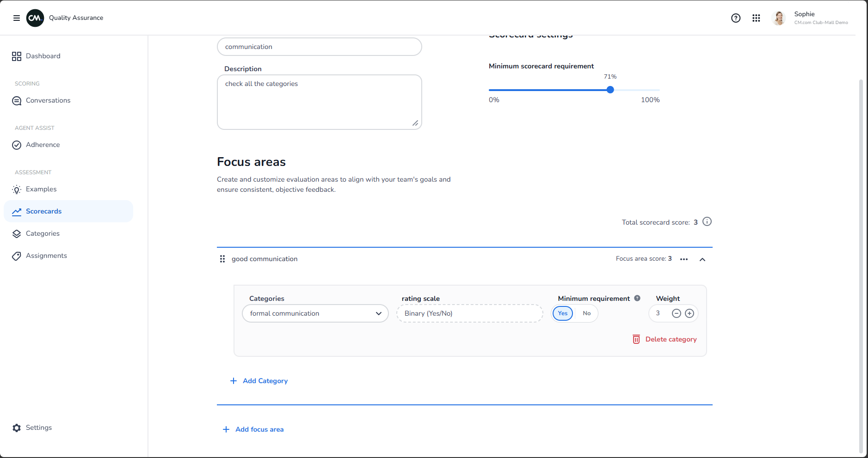868x458 pixels.
Task: Click the good communication focus area title
Action: [265, 259]
